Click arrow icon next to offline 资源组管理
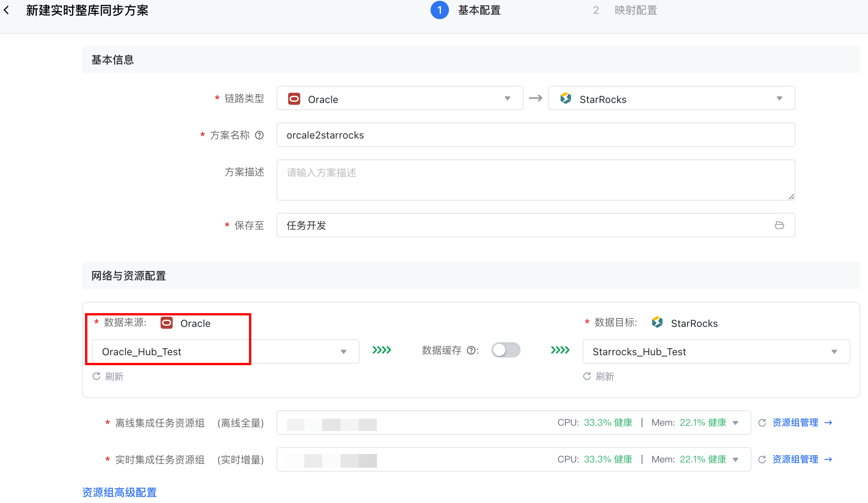 [x=828, y=423]
